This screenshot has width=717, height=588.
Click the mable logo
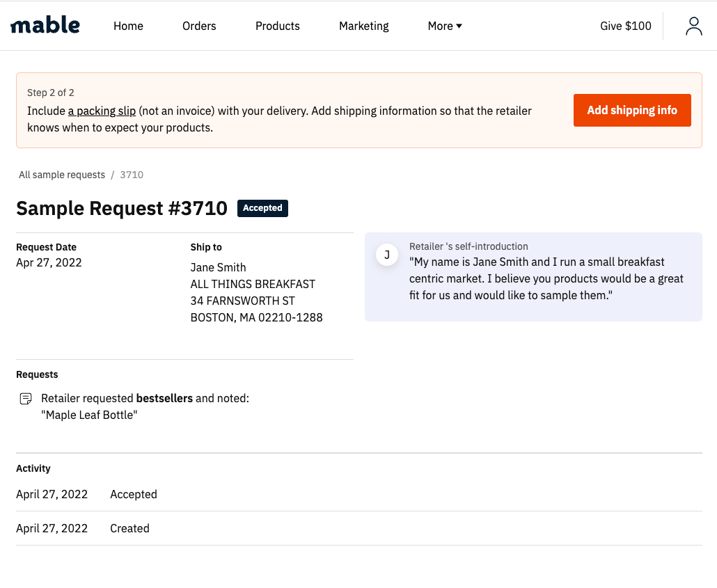[45, 25]
